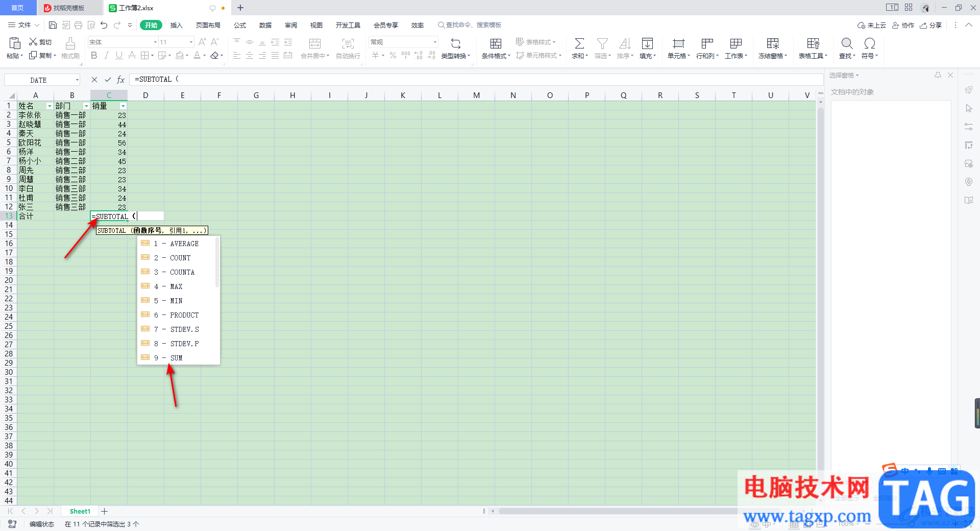Switch to 视图 ribbon tab
The height and width of the screenshot is (531, 980).
click(x=316, y=25)
